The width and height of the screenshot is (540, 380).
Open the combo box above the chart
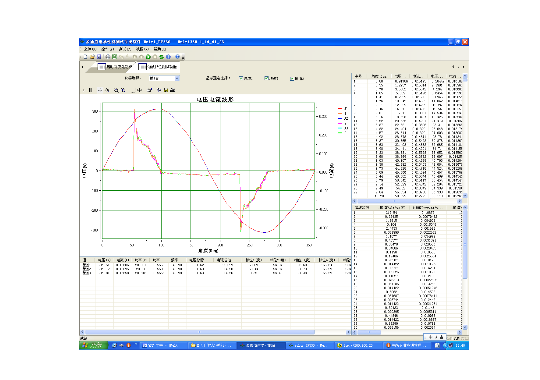coord(164,78)
